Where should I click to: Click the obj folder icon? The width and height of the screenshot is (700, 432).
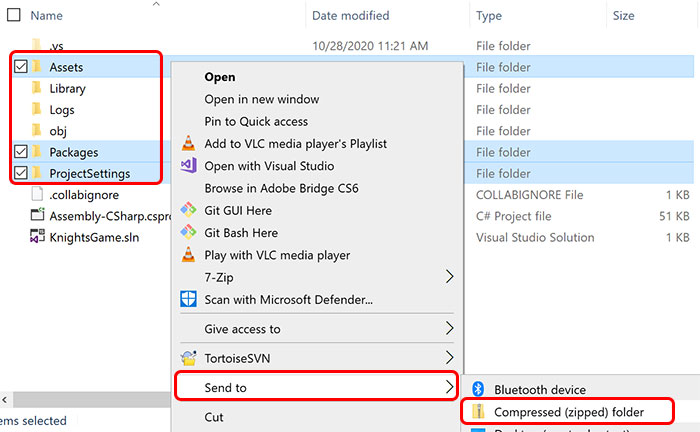pyautogui.click(x=37, y=130)
